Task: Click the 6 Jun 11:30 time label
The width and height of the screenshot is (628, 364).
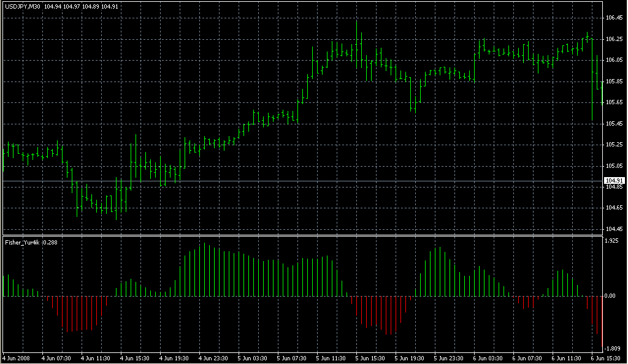Action: click(566, 358)
